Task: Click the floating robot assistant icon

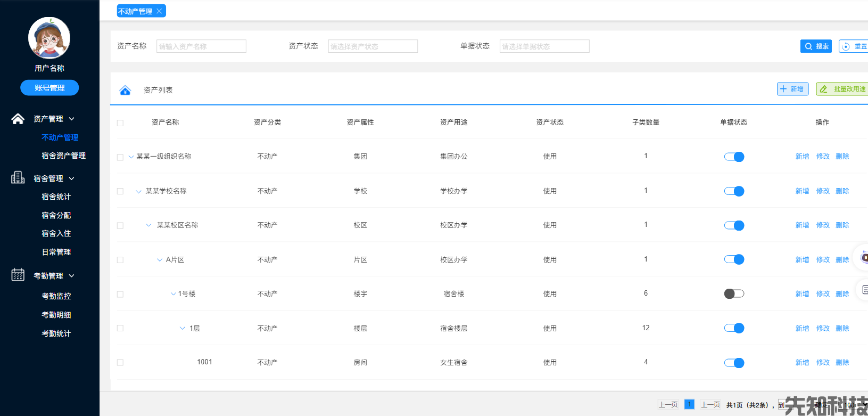Action: pos(864,257)
